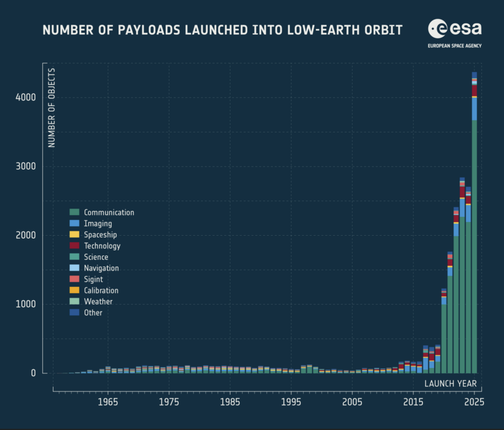
Task: Click the Technology dark red legend swatch
Action: (x=74, y=245)
